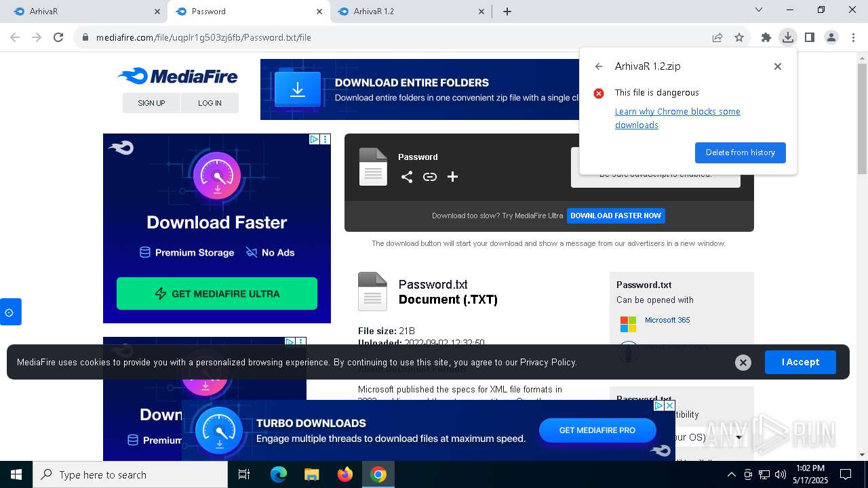Add Password file to my account

click(453, 177)
